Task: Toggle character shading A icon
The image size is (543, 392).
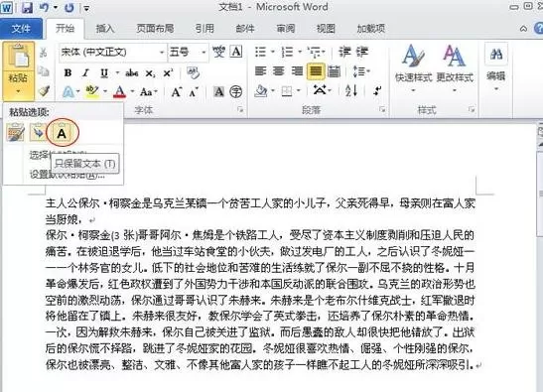Action: point(218,91)
